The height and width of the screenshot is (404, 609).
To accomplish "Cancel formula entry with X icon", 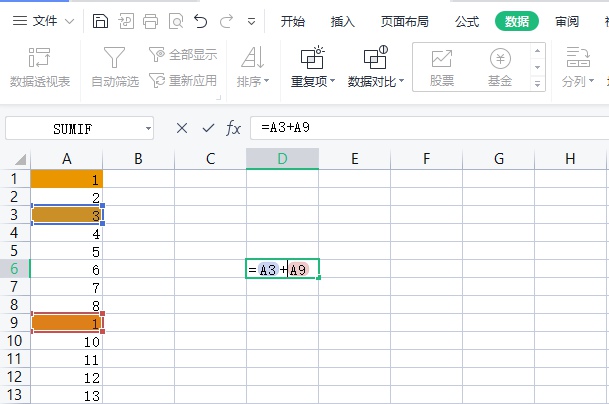I will pos(182,128).
